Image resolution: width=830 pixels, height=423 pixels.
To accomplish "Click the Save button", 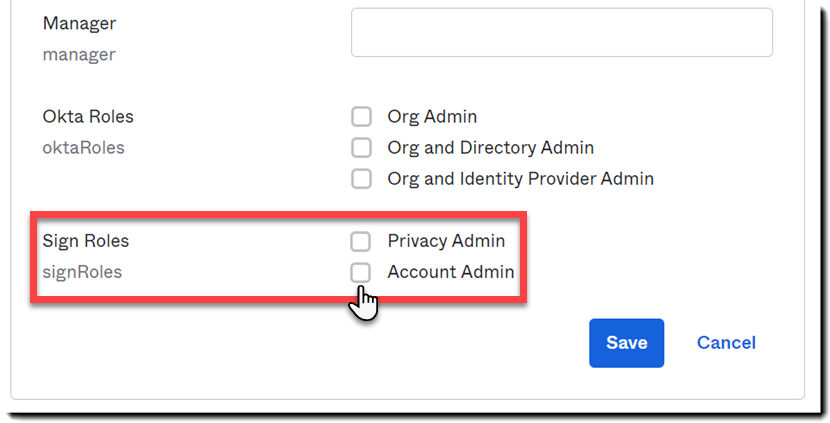I will pyautogui.click(x=626, y=343).
